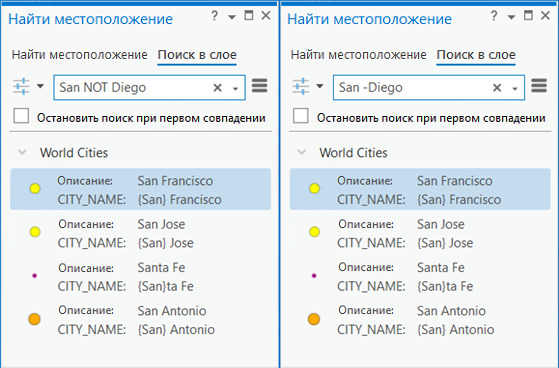Open search options icon in San -Diego pane
The image size is (559, 368).
coord(301,86)
